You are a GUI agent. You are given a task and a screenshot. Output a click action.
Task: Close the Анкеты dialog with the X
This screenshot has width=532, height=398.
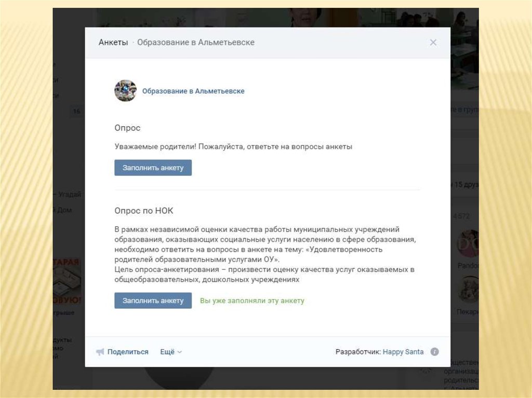coord(433,43)
